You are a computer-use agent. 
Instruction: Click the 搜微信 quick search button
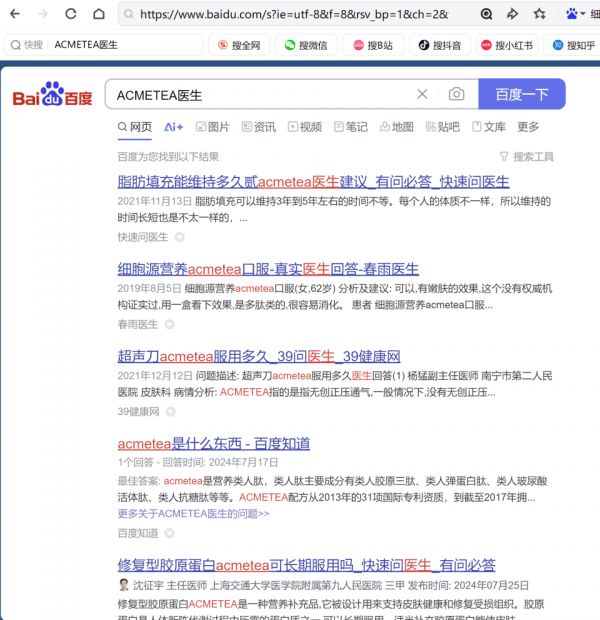pyautogui.click(x=306, y=45)
